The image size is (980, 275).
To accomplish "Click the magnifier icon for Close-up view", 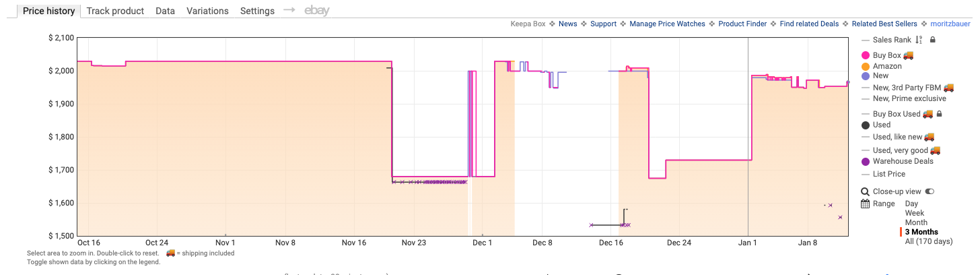I will 865,191.
